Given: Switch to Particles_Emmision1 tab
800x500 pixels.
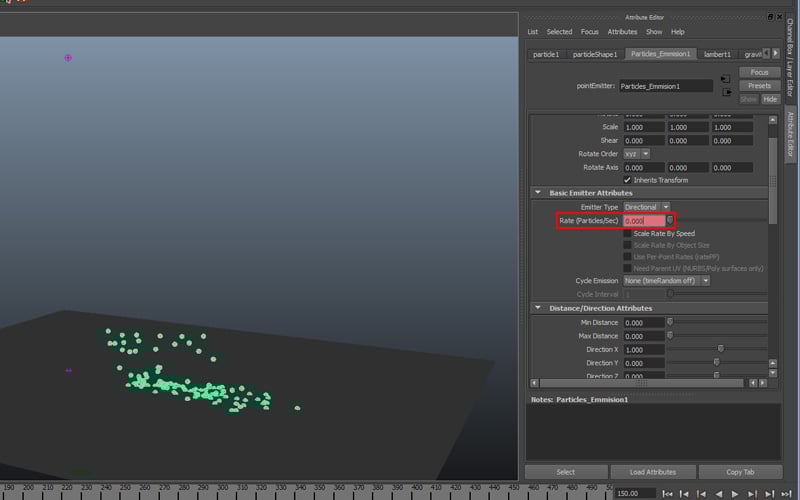Looking at the screenshot, I should 661,54.
